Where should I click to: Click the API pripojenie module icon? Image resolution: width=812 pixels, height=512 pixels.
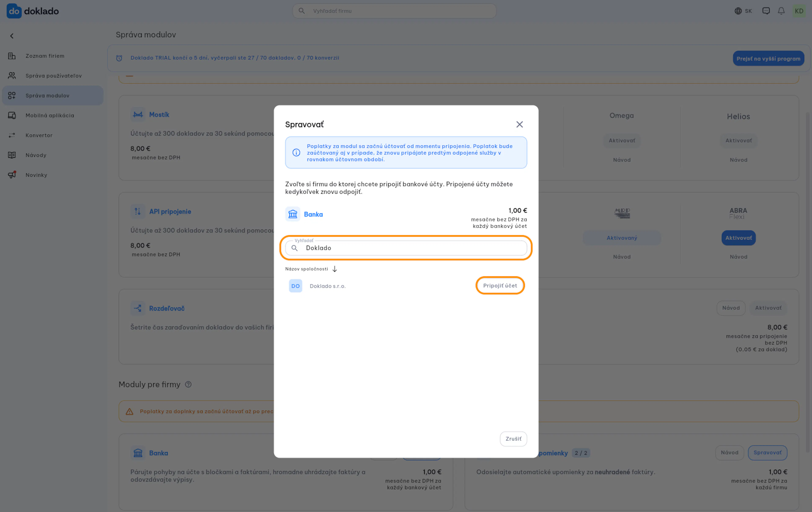point(138,211)
